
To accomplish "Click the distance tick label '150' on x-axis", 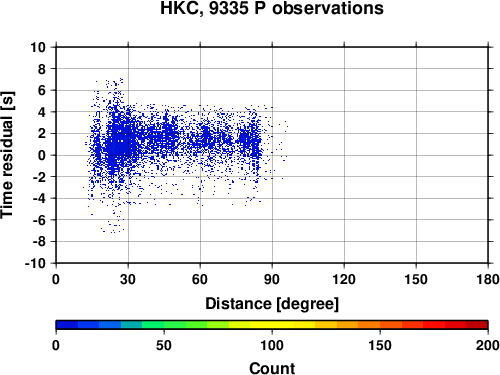I will pyautogui.click(x=416, y=279).
